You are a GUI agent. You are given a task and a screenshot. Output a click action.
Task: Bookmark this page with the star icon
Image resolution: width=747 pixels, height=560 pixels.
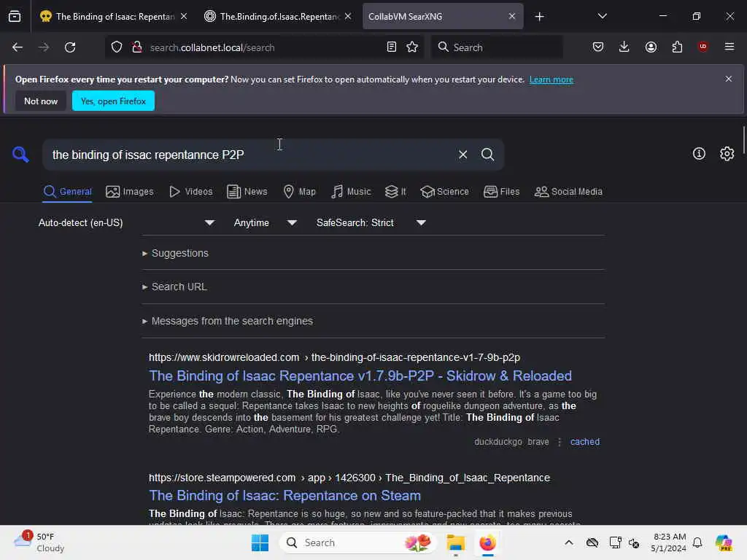pyautogui.click(x=412, y=47)
